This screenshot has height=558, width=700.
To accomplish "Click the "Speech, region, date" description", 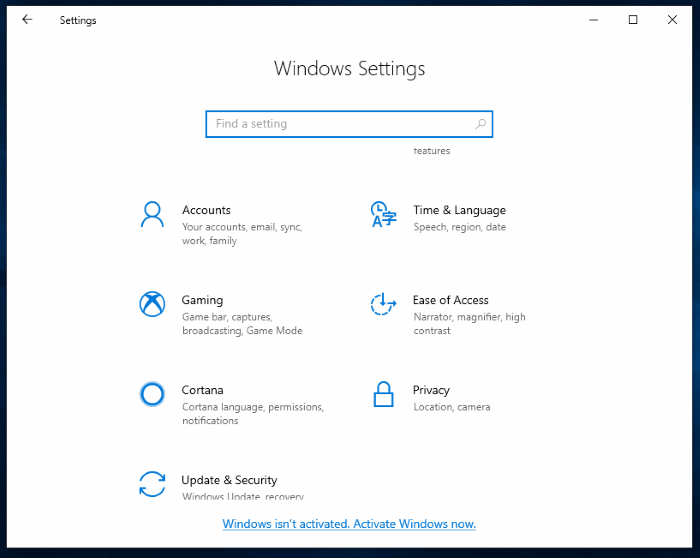I will tap(459, 227).
